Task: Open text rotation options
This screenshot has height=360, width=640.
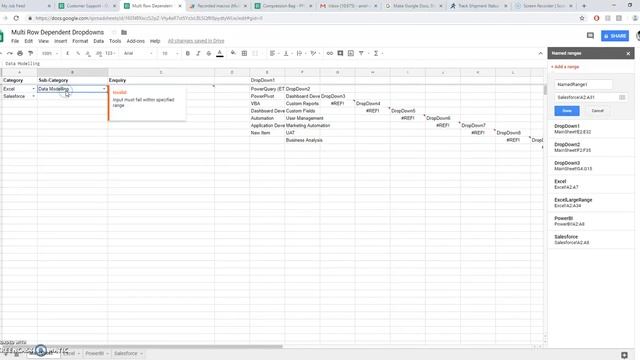Action: pos(314,53)
